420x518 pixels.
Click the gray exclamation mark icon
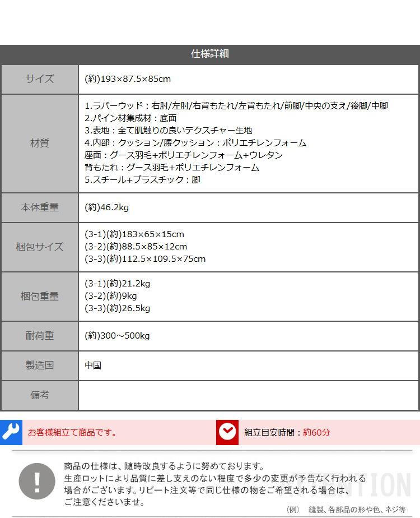click(x=37, y=481)
